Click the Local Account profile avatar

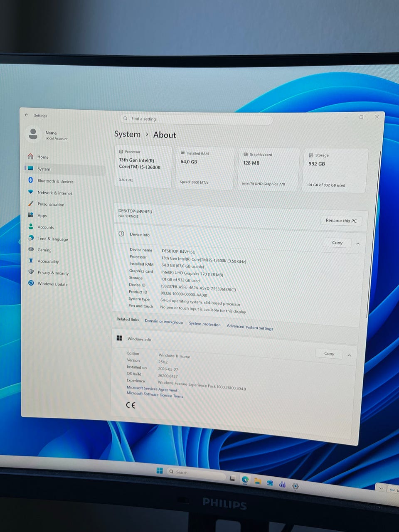33,134
